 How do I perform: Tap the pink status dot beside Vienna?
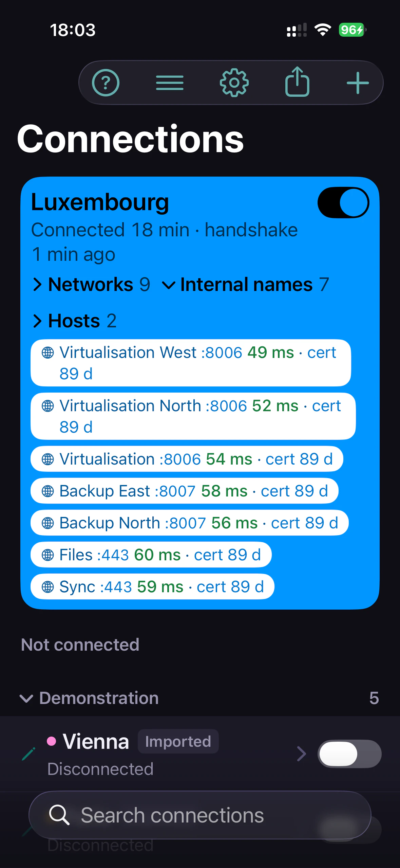click(51, 741)
